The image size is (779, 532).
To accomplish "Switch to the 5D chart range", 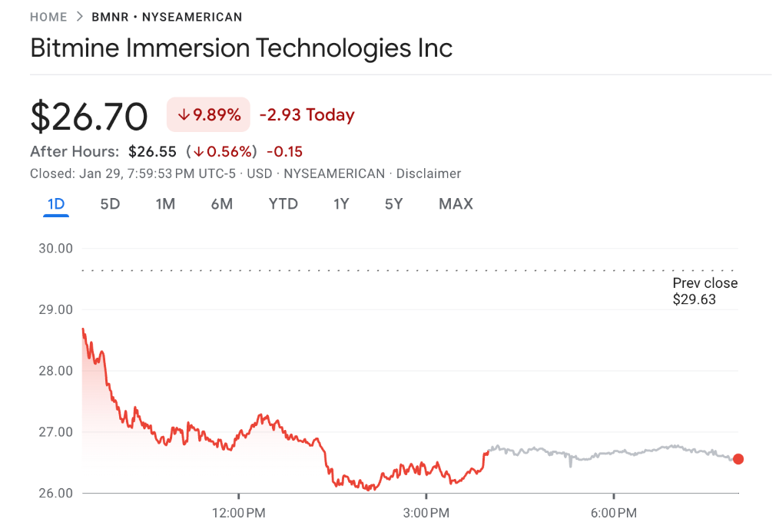I will pyautogui.click(x=111, y=204).
